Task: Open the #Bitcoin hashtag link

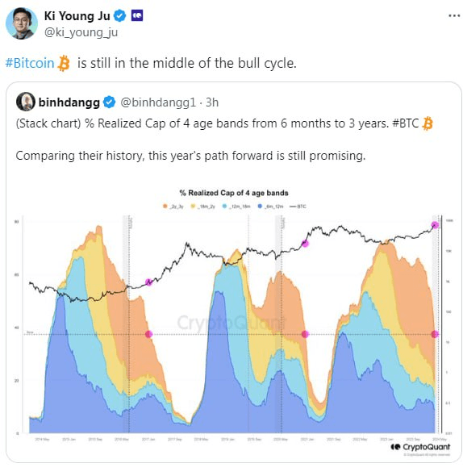Action: tap(30, 63)
